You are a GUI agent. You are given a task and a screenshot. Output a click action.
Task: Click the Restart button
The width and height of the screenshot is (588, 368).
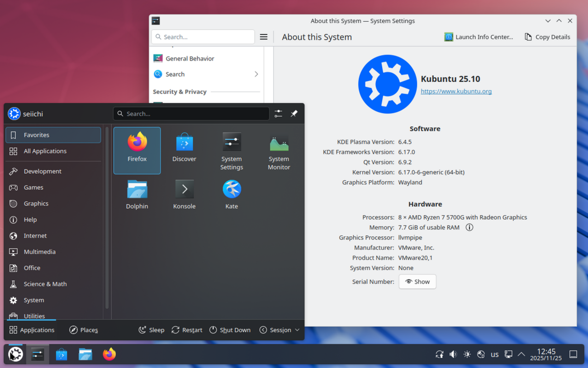point(187,330)
